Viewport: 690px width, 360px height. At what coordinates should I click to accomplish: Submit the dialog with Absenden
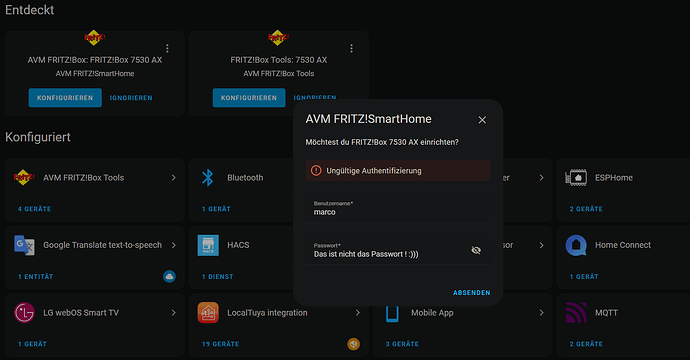point(472,293)
